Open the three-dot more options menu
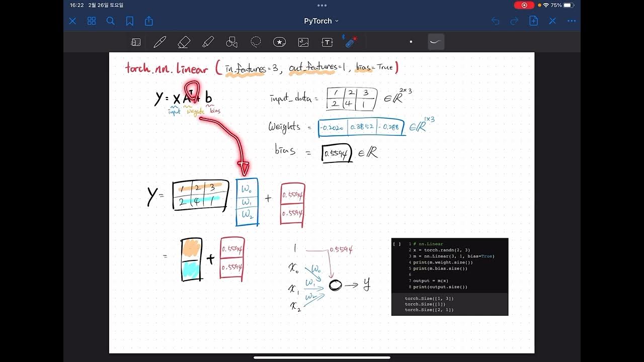This screenshot has width=644, height=362. tap(572, 21)
